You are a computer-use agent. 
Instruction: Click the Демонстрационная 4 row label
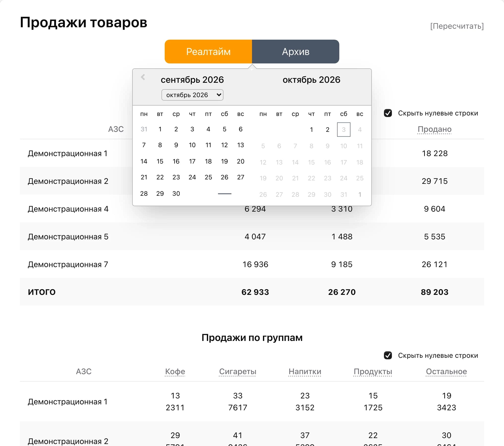point(68,209)
